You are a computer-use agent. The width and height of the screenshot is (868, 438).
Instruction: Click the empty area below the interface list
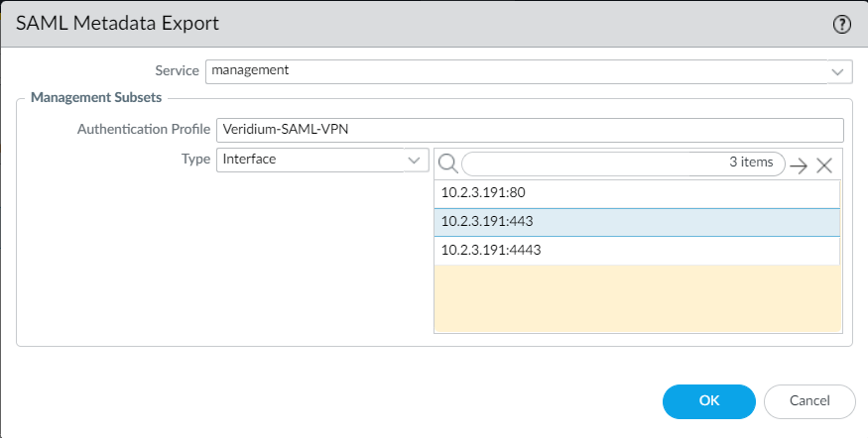point(637,297)
